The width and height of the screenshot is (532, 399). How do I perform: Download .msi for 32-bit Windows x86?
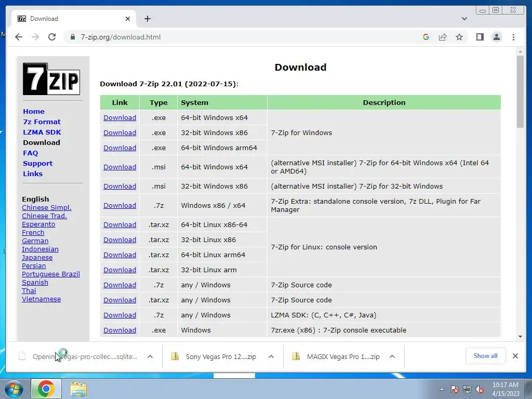click(x=120, y=187)
